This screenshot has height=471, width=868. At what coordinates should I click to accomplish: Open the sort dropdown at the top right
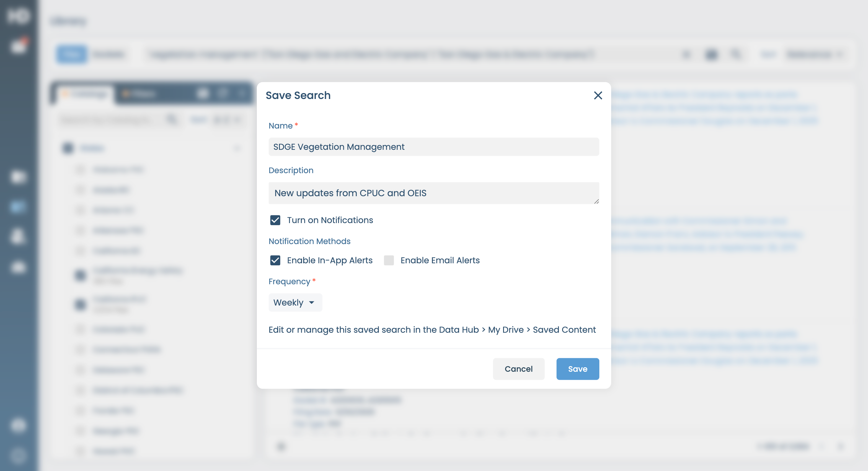click(x=812, y=54)
